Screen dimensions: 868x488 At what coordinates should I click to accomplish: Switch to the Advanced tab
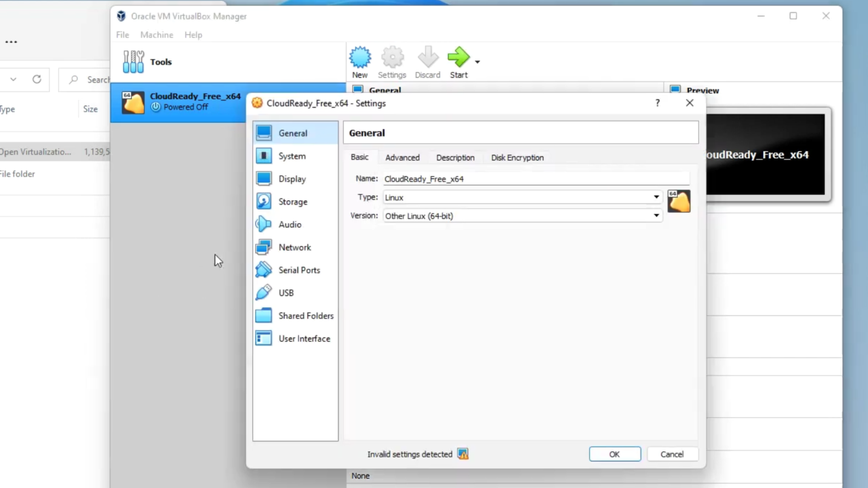(402, 158)
